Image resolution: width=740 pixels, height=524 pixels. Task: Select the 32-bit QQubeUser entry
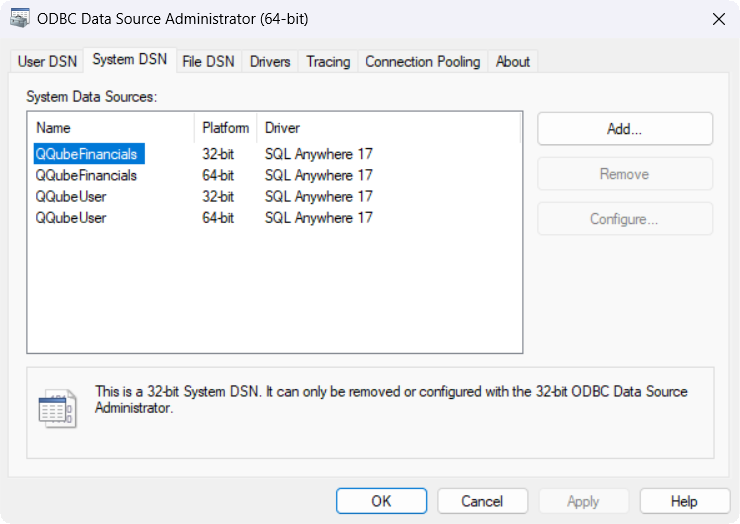[x=71, y=196]
